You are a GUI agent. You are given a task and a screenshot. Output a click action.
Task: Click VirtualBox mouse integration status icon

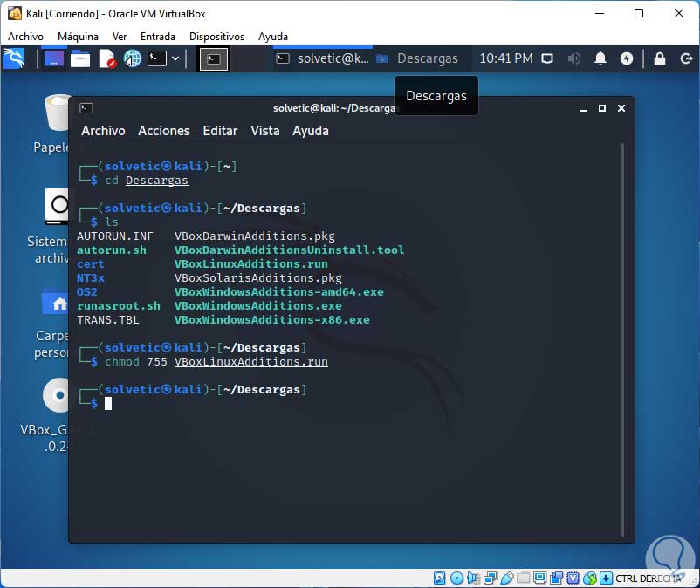pos(590,578)
